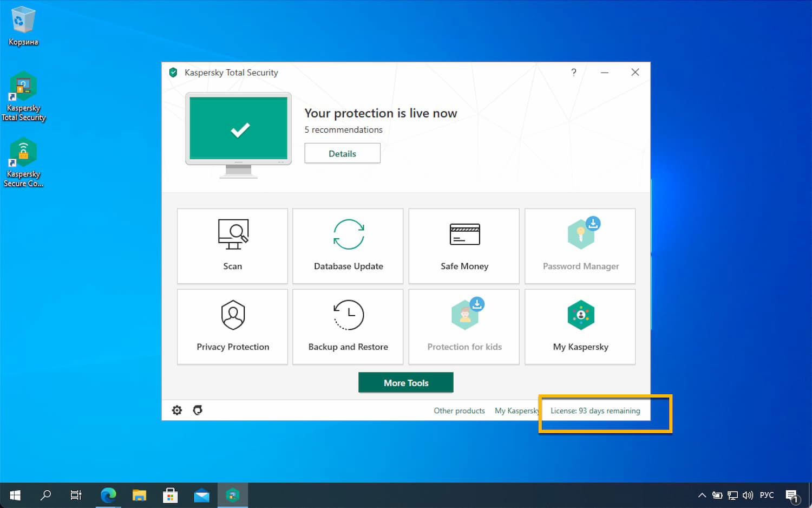Open Task View on the taskbar
Image resolution: width=812 pixels, height=508 pixels.
(76, 495)
